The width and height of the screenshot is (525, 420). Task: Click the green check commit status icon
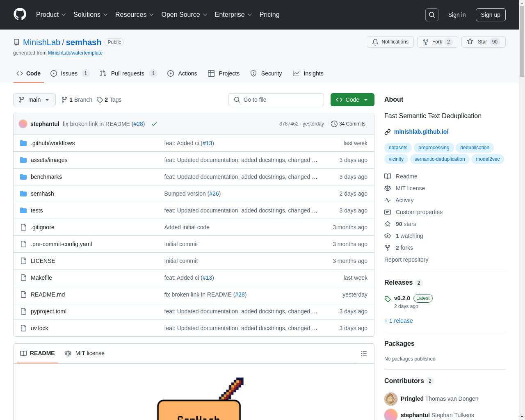(x=154, y=124)
